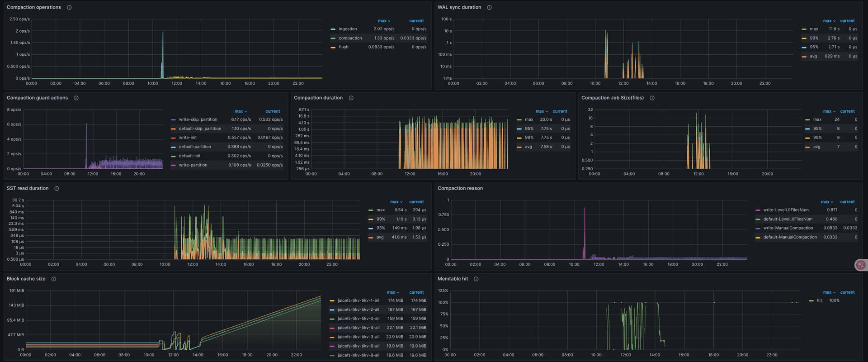Click the pink floating widget at right edge

(860, 265)
